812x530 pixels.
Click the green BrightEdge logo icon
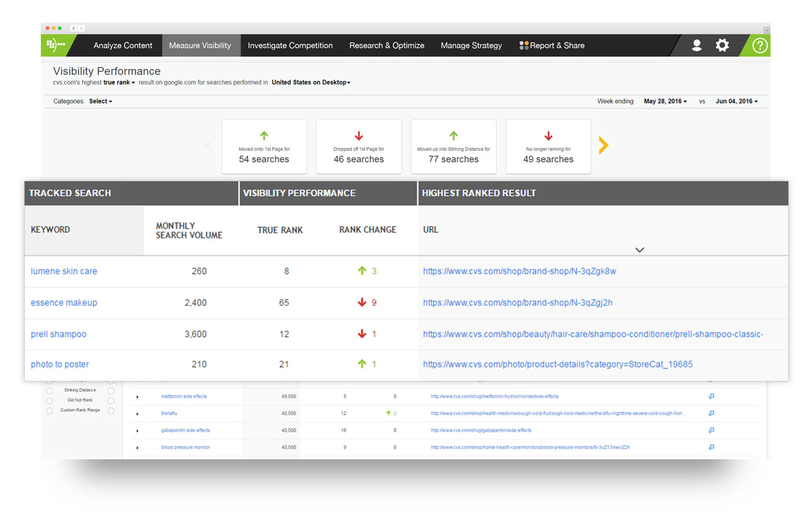click(56, 45)
